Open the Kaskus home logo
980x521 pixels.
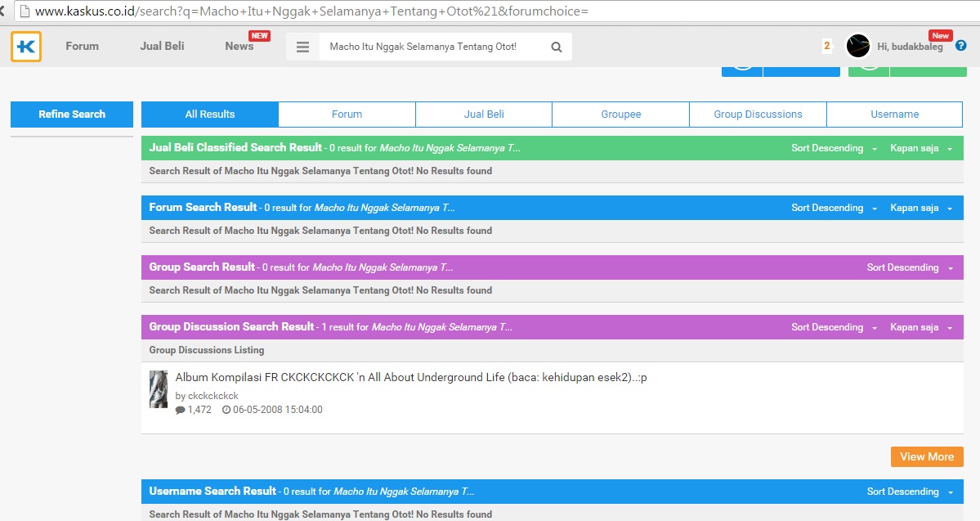click(26, 47)
